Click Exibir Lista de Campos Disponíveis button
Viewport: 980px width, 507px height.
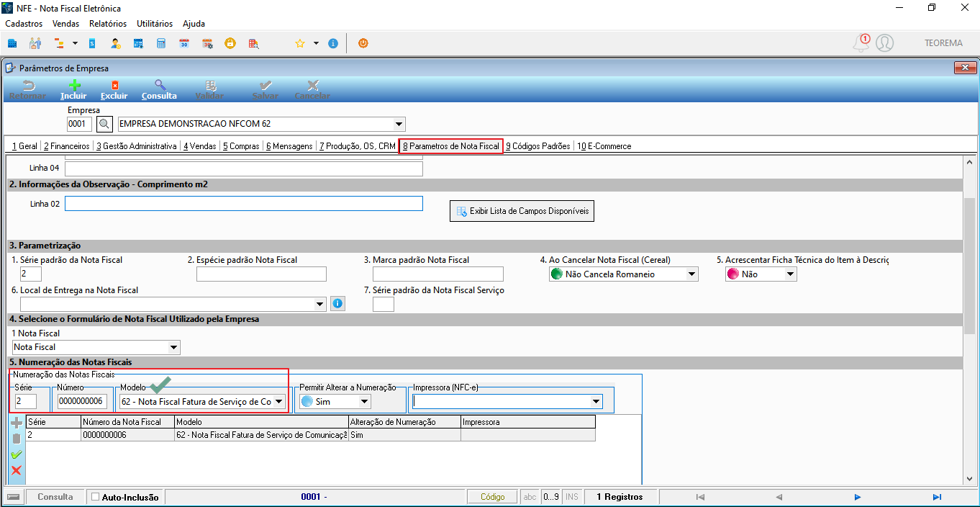(x=522, y=211)
